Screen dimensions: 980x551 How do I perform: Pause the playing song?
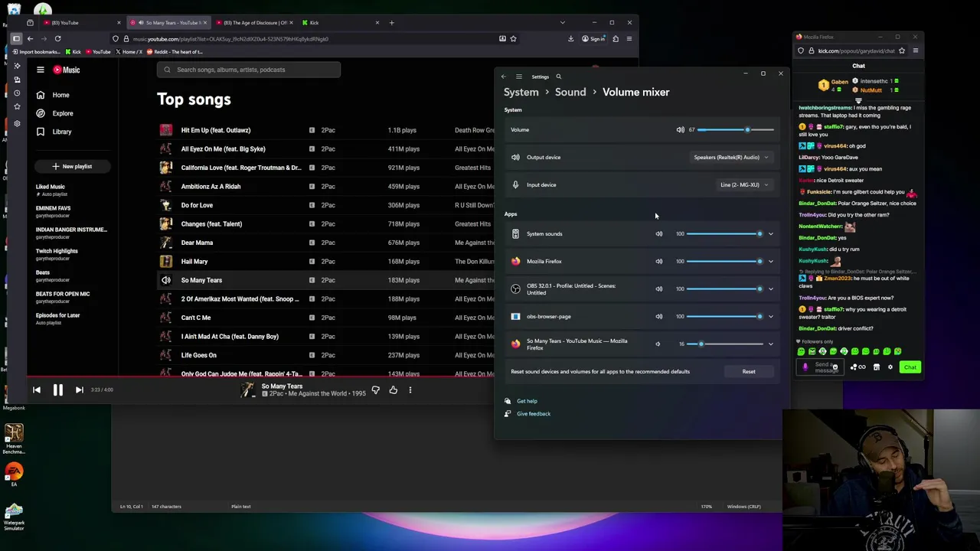[57, 390]
